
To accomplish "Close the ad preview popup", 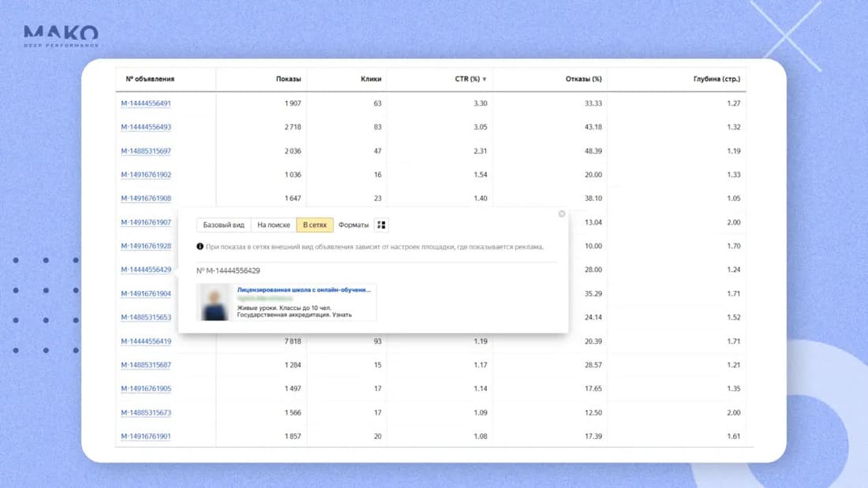I will [x=562, y=214].
